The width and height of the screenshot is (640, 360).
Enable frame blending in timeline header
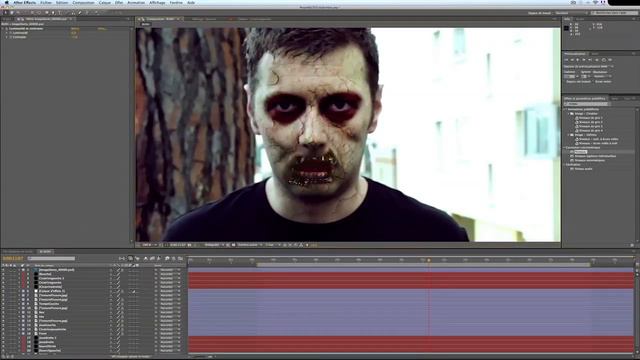coord(152,258)
